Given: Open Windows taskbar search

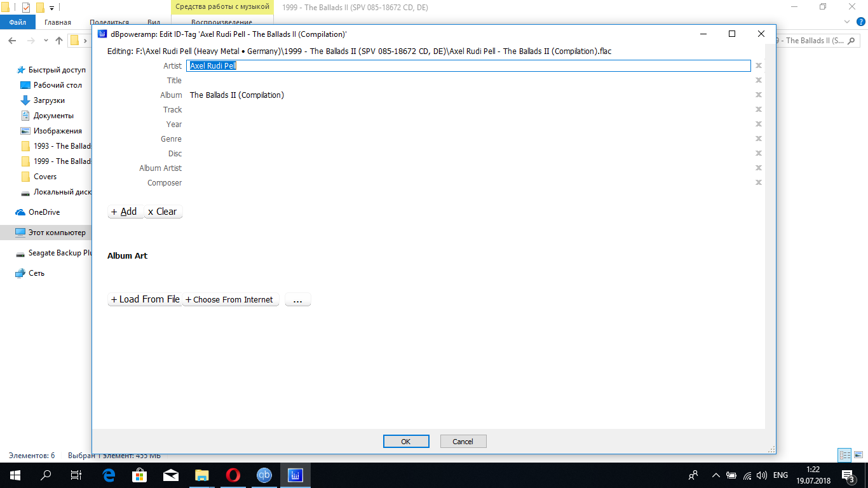Looking at the screenshot, I should [46, 475].
